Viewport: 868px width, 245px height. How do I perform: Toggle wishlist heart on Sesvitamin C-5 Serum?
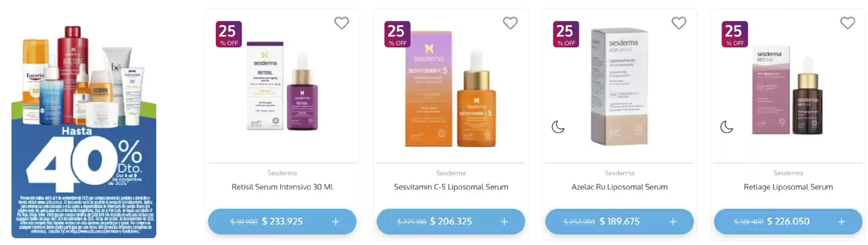click(510, 23)
